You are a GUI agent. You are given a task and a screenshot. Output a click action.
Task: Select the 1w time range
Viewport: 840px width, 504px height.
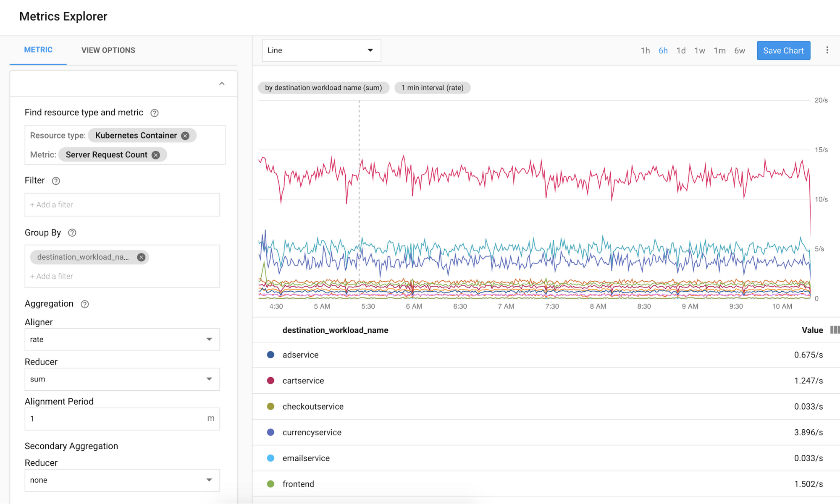tap(700, 51)
